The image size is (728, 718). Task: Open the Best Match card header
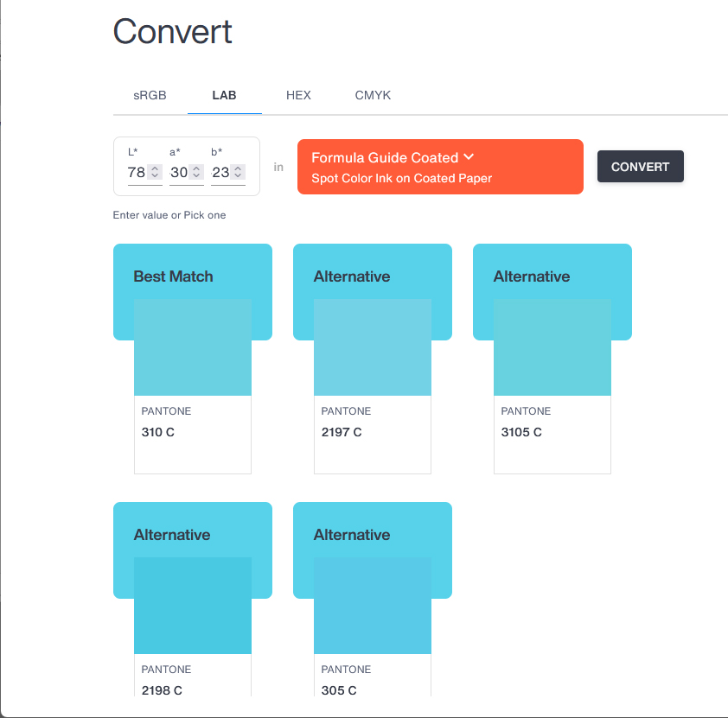click(173, 276)
